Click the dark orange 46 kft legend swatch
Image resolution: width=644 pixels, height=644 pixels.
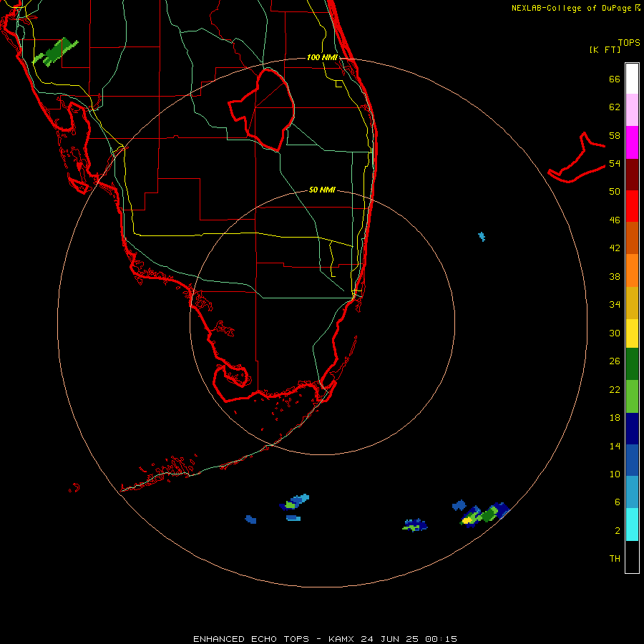(632, 238)
